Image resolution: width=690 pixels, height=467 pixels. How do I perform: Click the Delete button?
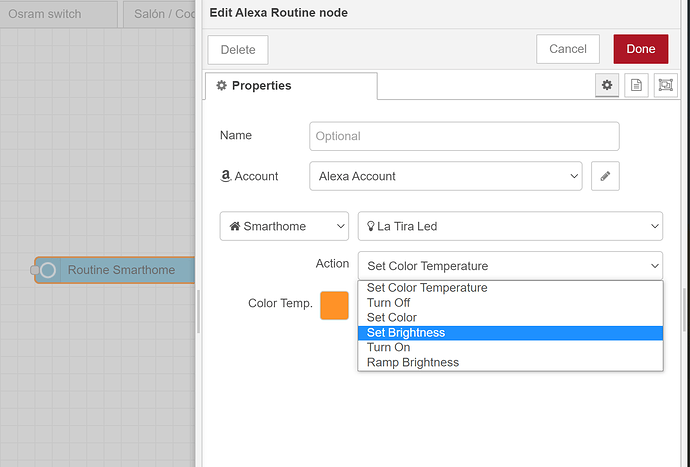pyautogui.click(x=238, y=49)
